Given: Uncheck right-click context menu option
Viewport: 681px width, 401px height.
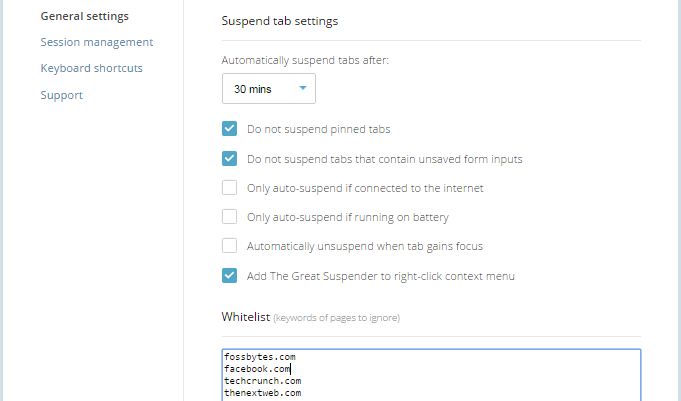Looking at the screenshot, I should point(230,275).
